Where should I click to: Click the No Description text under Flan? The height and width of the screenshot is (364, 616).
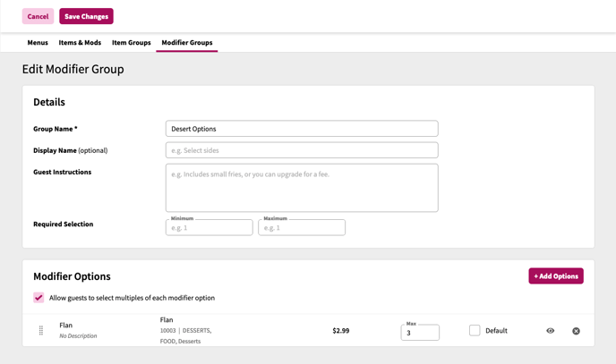(78, 336)
